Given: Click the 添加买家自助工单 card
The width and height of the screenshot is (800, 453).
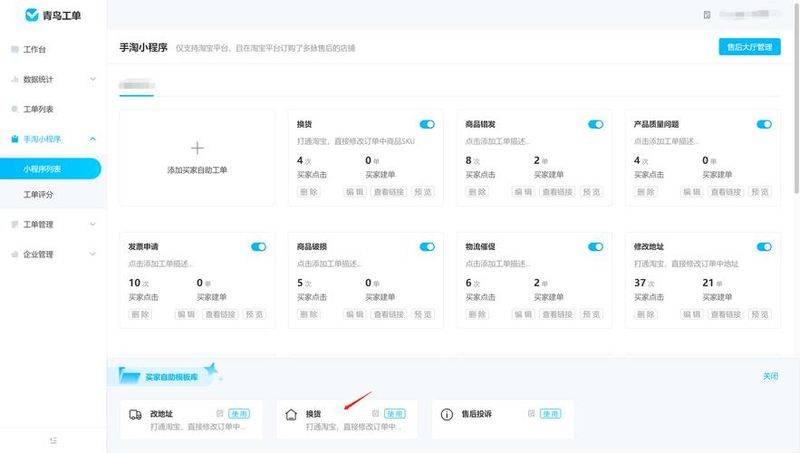Looking at the screenshot, I should tap(197, 158).
